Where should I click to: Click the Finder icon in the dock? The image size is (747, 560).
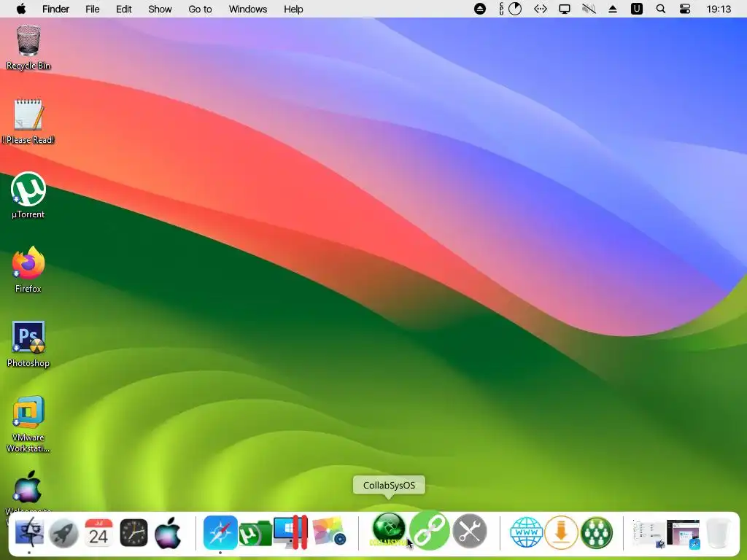[29, 532]
